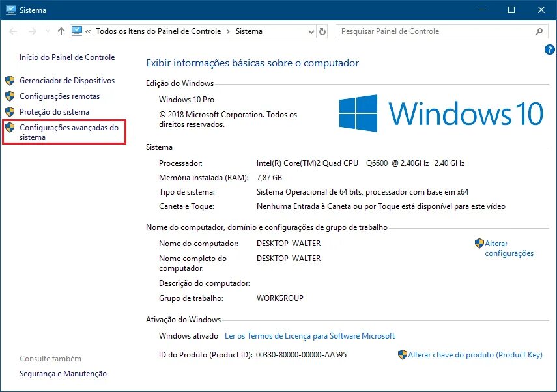The height and width of the screenshot is (392, 557).
Task: Minimize the Sistema window
Action: pyautogui.click(x=482, y=10)
